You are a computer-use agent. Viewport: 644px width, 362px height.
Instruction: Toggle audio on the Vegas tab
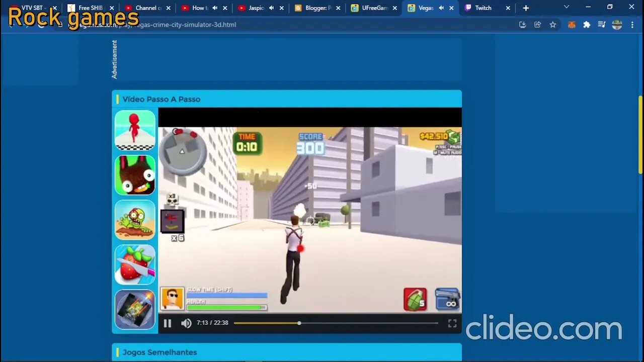click(441, 8)
